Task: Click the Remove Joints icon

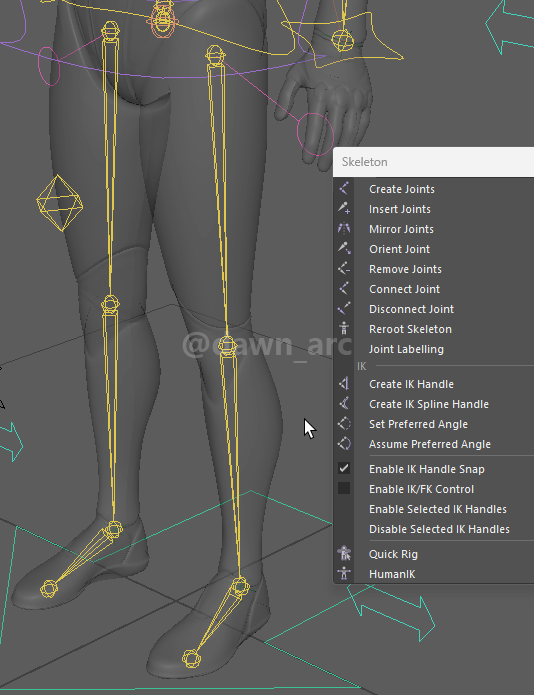Action: 344,269
